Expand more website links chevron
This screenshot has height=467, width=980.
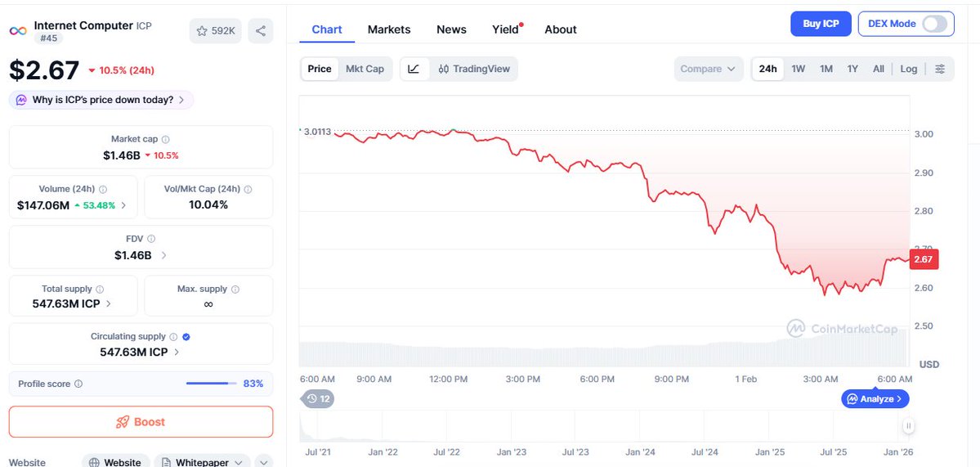[x=264, y=463]
